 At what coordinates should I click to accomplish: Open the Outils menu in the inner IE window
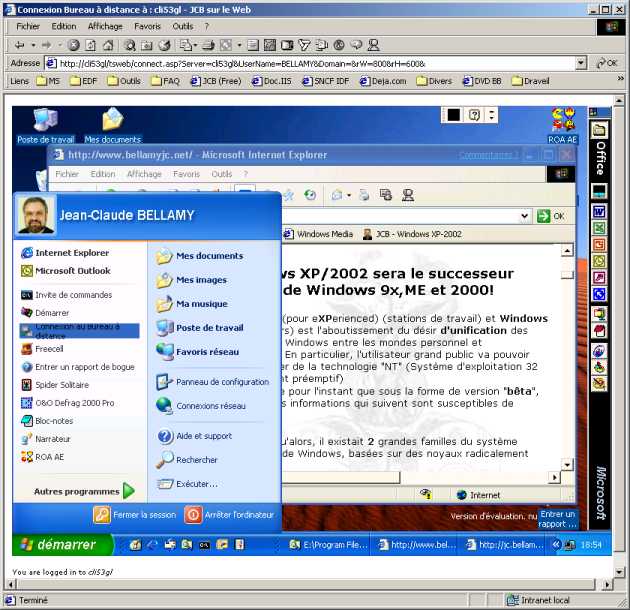coord(221,174)
